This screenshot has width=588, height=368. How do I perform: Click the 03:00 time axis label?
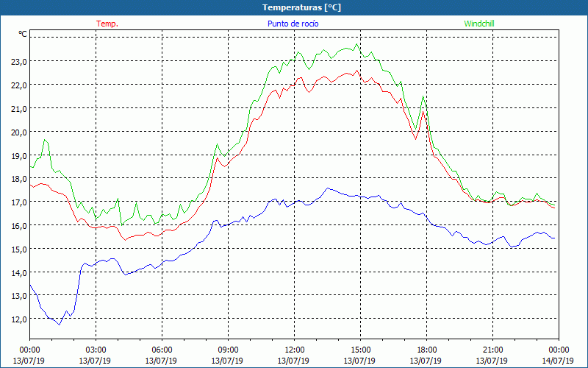(x=96, y=350)
